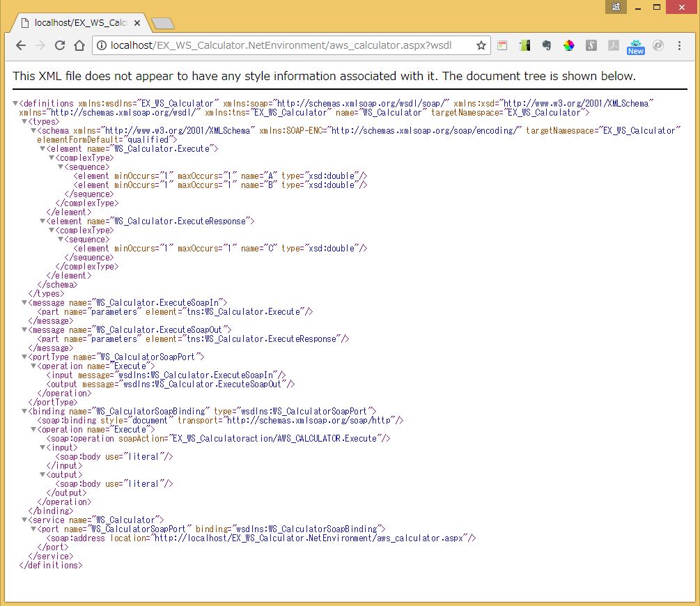
Task: Click the soap:binding style="document" line
Action: tap(220, 420)
